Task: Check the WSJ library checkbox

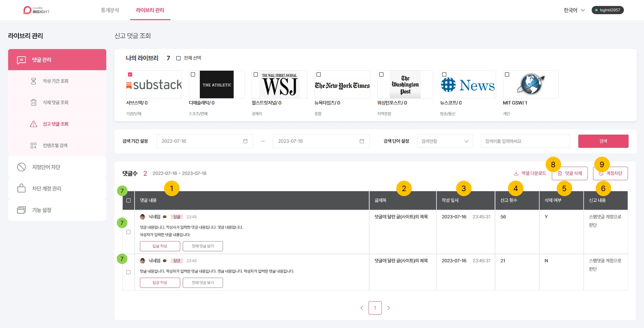Action: tap(256, 74)
